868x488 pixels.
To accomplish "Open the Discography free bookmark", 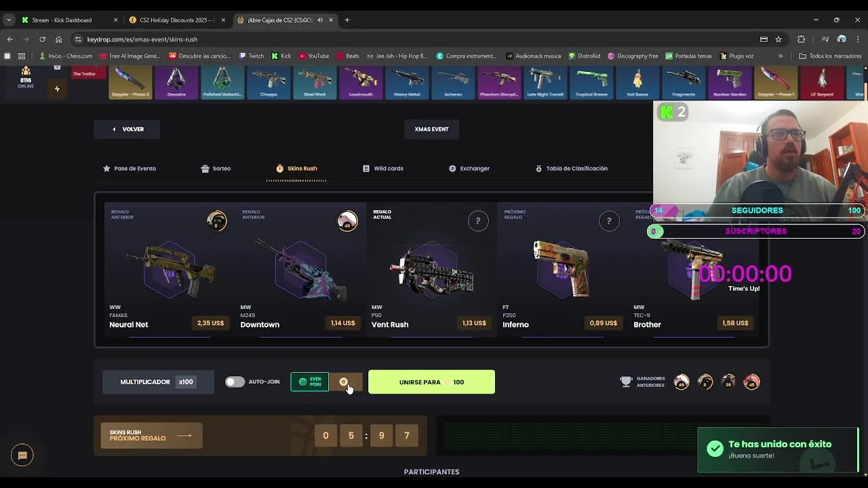I will (633, 56).
